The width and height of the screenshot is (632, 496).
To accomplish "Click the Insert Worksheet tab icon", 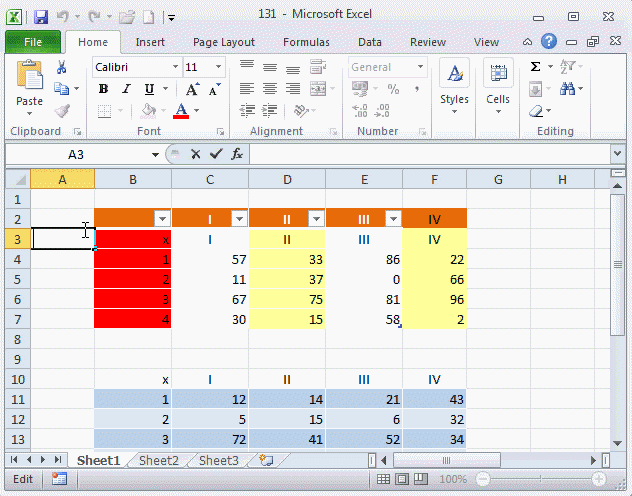I will coord(266,461).
